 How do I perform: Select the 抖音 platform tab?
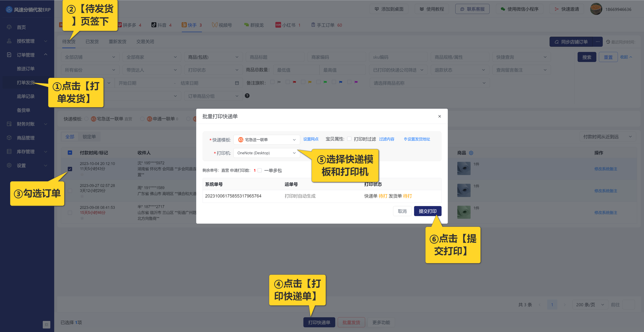point(161,25)
